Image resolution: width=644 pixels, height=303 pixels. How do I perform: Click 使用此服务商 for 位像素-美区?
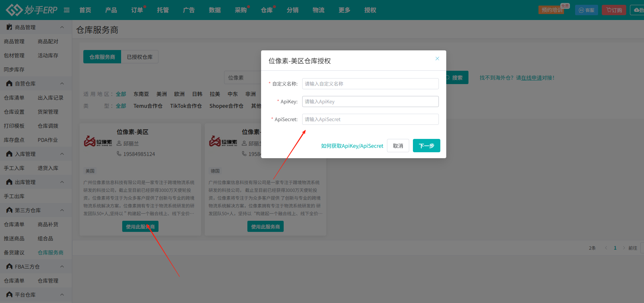[140, 226]
